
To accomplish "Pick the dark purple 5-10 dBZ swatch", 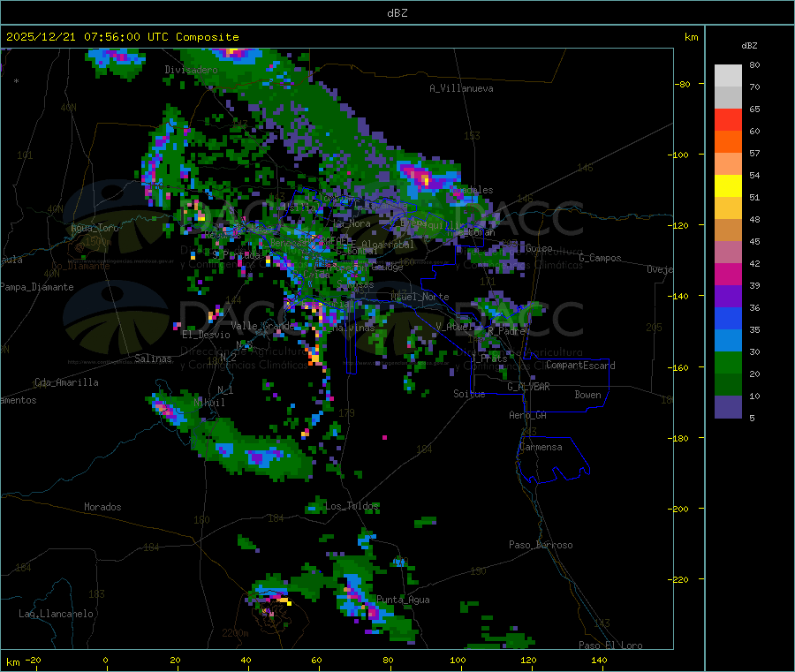I will click(728, 407).
